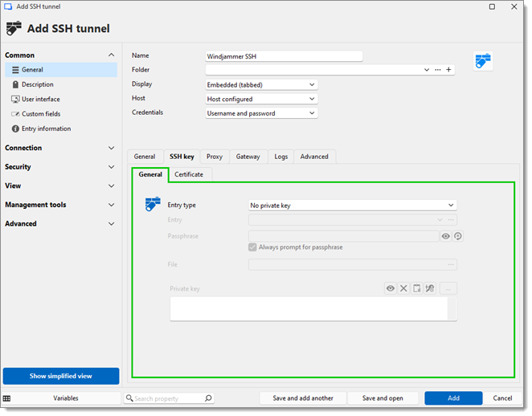Screen dimensions: 532x416
Task: Click Show simplified view button
Action: [61, 376]
